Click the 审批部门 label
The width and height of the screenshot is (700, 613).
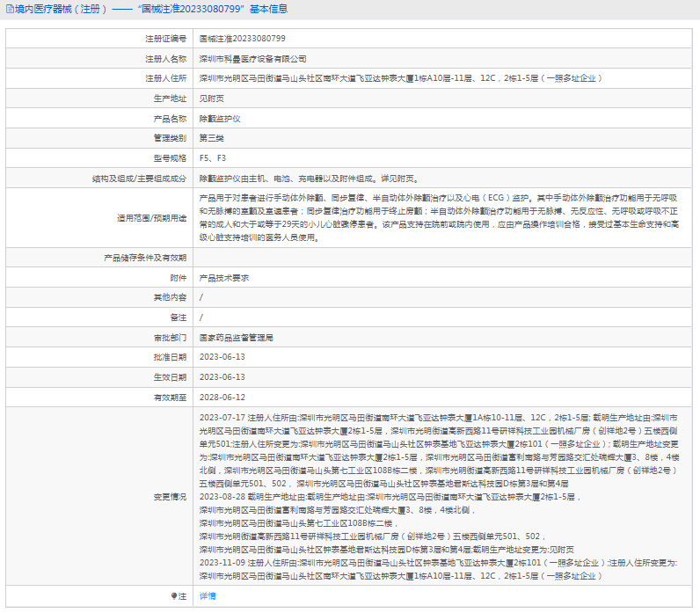[170, 338]
